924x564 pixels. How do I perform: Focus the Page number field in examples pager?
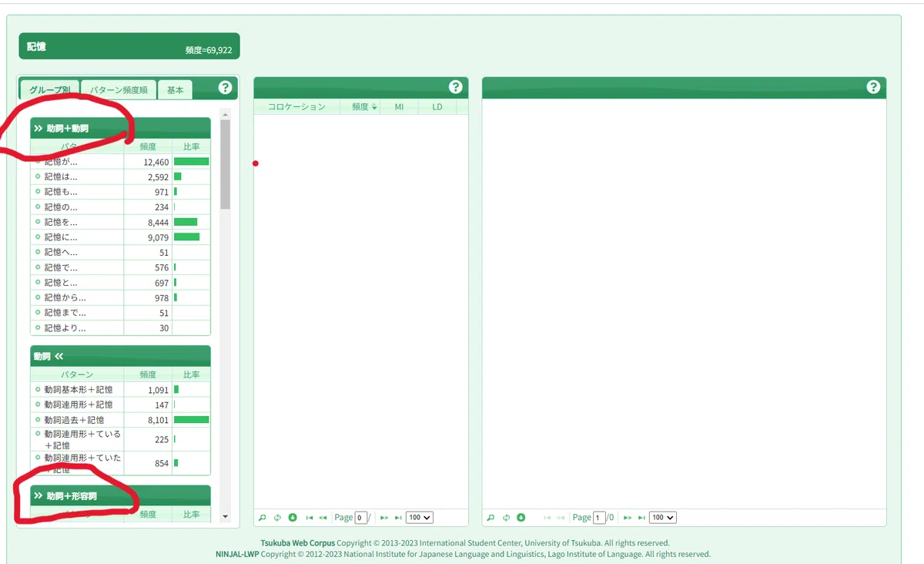pos(600,518)
